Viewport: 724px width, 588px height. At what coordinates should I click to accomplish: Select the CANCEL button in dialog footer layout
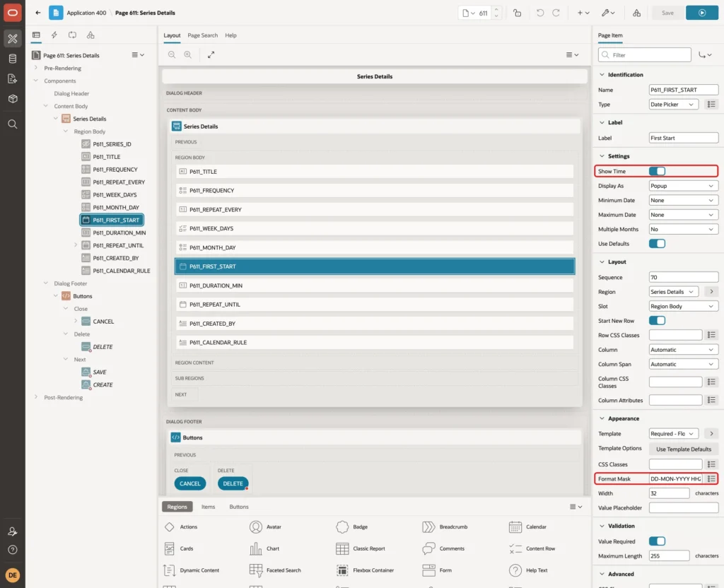(189, 483)
